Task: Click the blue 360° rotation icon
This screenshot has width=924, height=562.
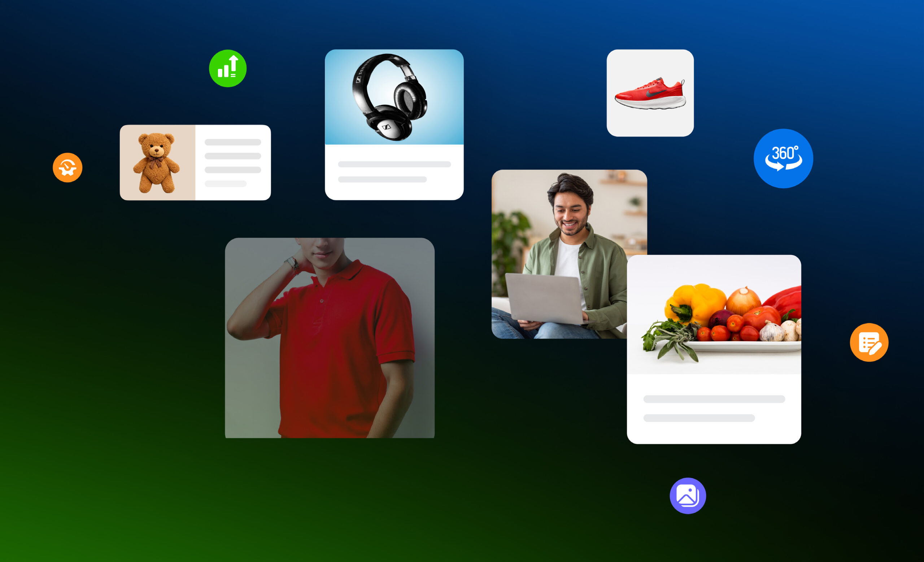Action: point(783,158)
